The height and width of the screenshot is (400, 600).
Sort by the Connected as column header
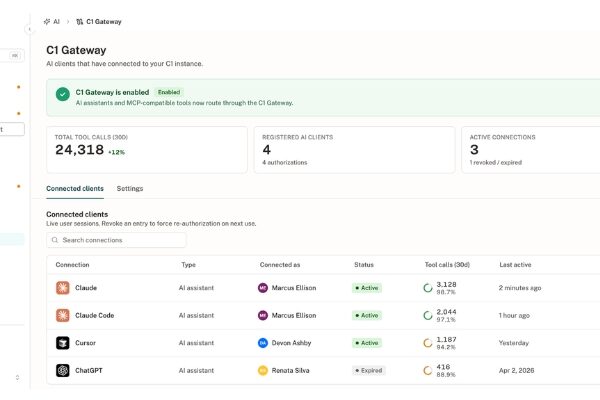pos(280,265)
